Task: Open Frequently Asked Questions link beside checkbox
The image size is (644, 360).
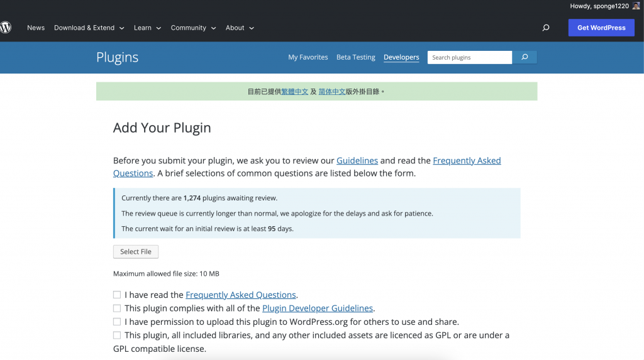Action: [241, 295]
